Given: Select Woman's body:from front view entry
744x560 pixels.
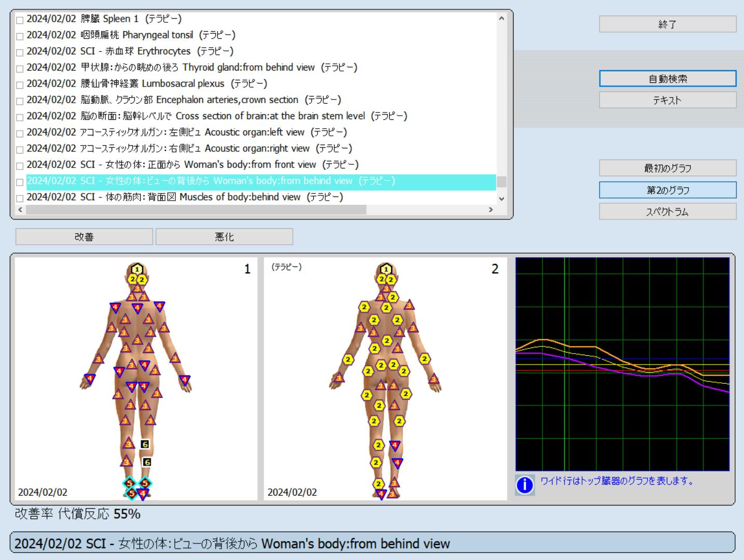Looking at the screenshot, I should (x=192, y=165).
